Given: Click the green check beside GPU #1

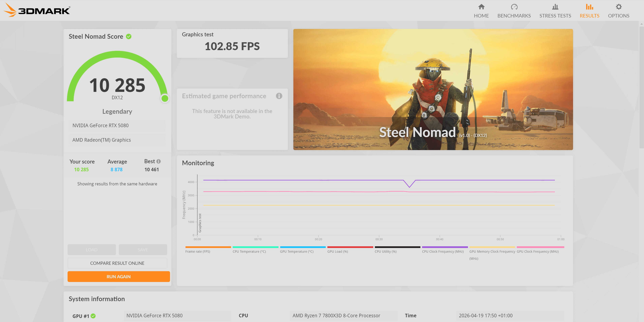Looking at the screenshot, I should [x=93, y=316].
